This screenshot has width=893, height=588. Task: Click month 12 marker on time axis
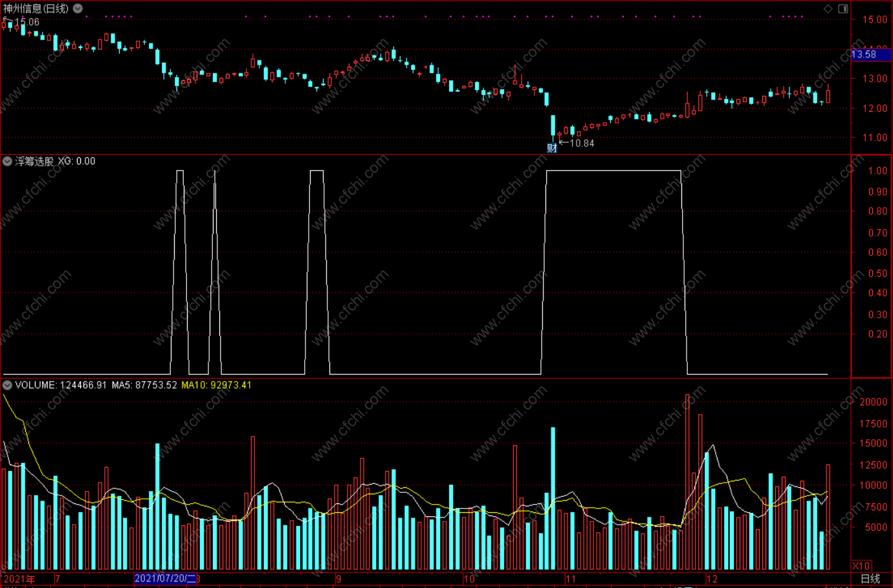712,579
